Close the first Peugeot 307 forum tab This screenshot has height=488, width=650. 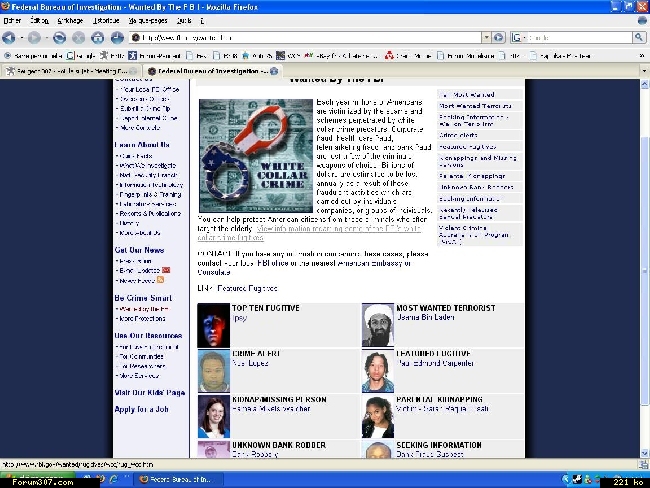(133, 71)
